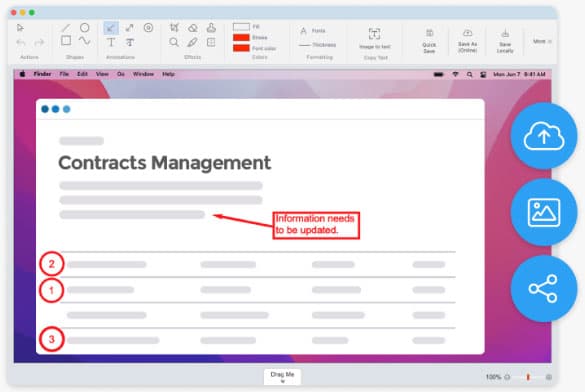Select the Magnifier effect tool
This screenshot has width=585, height=392.
click(174, 42)
